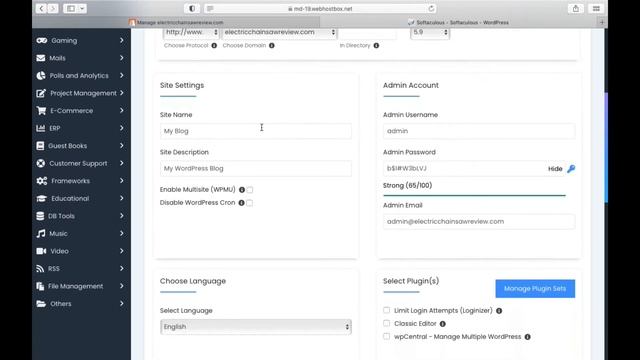Open the Choose Domain dropdown
The image size is (640, 360).
click(x=279, y=32)
